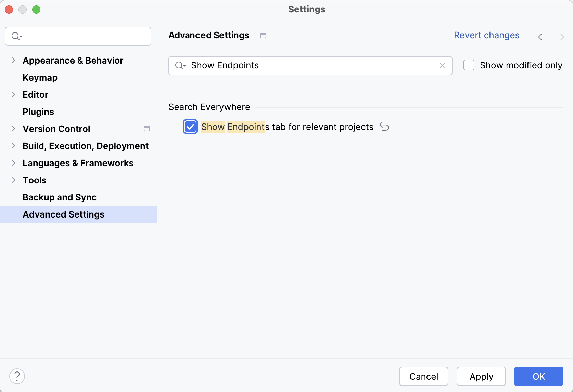This screenshot has width=573, height=392.
Task: Expand the Tools section
Action: pyautogui.click(x=13, y=180)
